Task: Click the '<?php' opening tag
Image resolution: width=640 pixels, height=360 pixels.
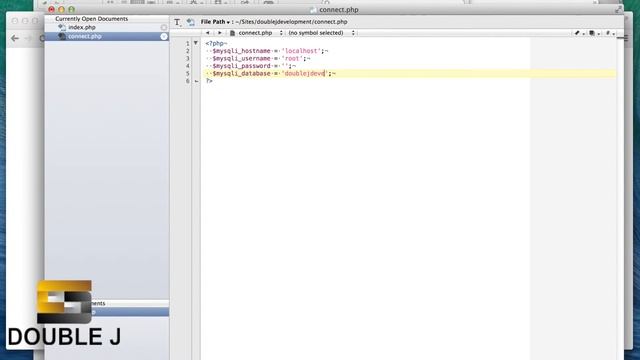Action: click(x=215, y=43)
